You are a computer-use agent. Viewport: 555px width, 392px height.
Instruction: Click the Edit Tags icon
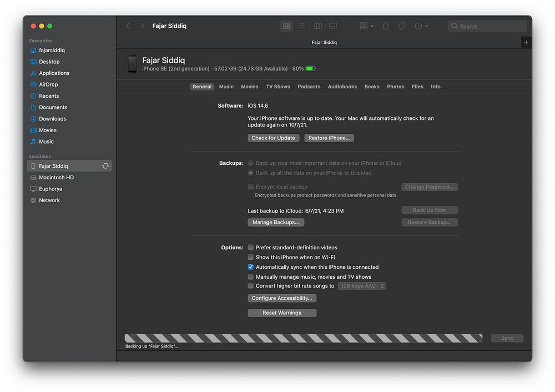(401, 26)
